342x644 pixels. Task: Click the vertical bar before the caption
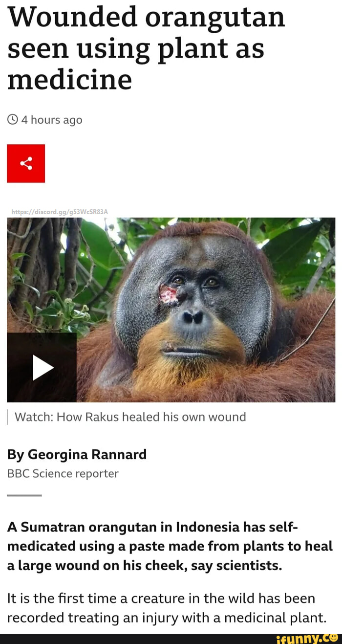(8, 417)
